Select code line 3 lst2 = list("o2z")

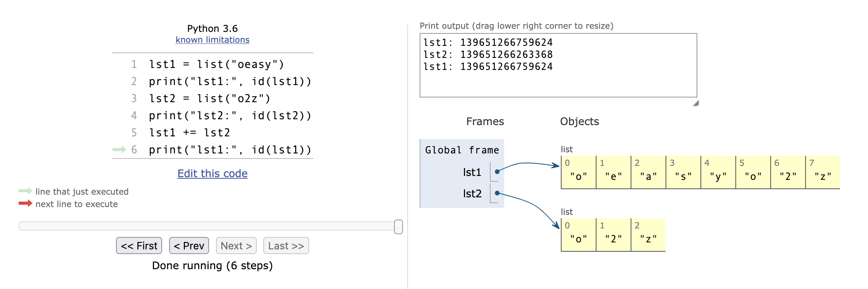click(209, 98)
